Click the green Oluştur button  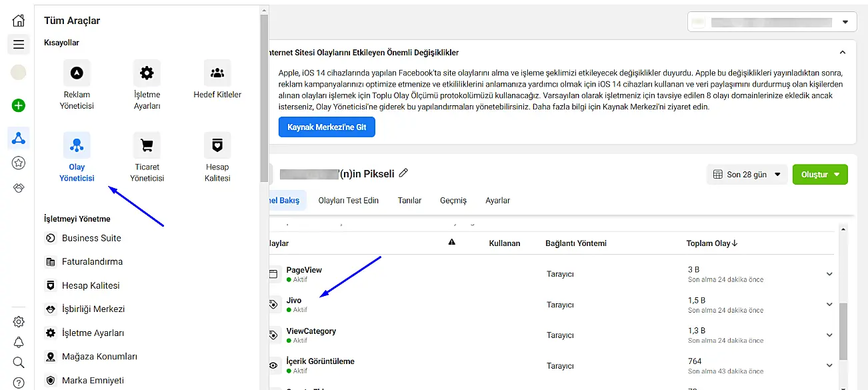(x=820, y=175)
